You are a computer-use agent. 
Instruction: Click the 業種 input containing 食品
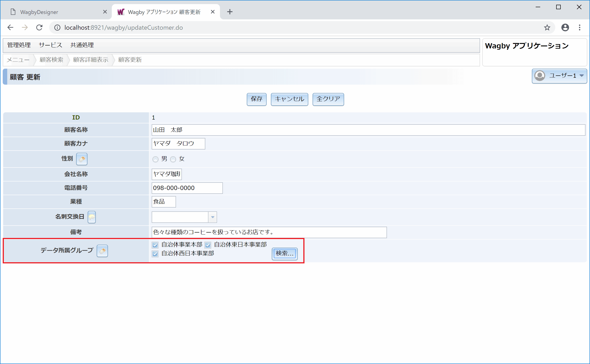pos(164,202)
